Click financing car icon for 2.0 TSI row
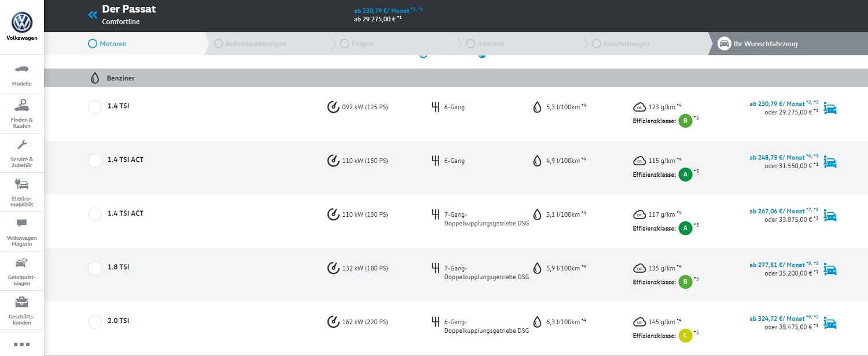The height and width of the screenshot is (356, 868). tap(830, 323)
